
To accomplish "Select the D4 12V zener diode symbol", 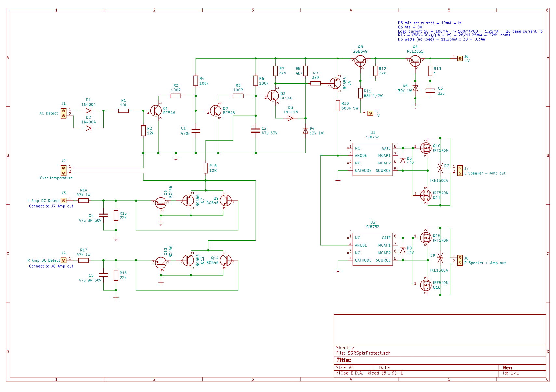I will pos(305,131).
